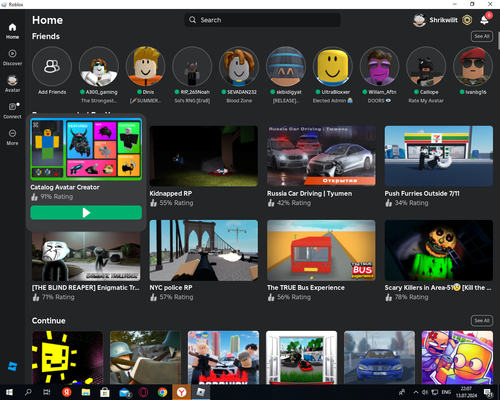Open friend UltraBloxxer's avatar
Screen dimensions: 500x400
tap(332, 67)
